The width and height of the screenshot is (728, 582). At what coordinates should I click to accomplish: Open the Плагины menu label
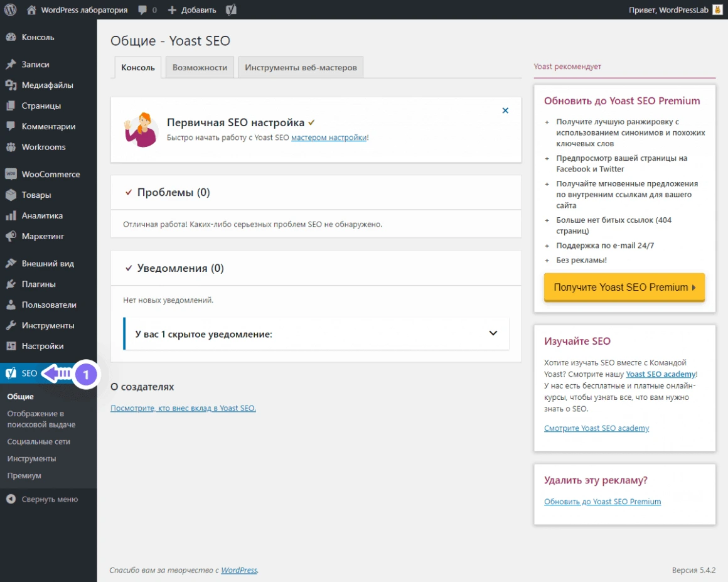coord(38,284)
